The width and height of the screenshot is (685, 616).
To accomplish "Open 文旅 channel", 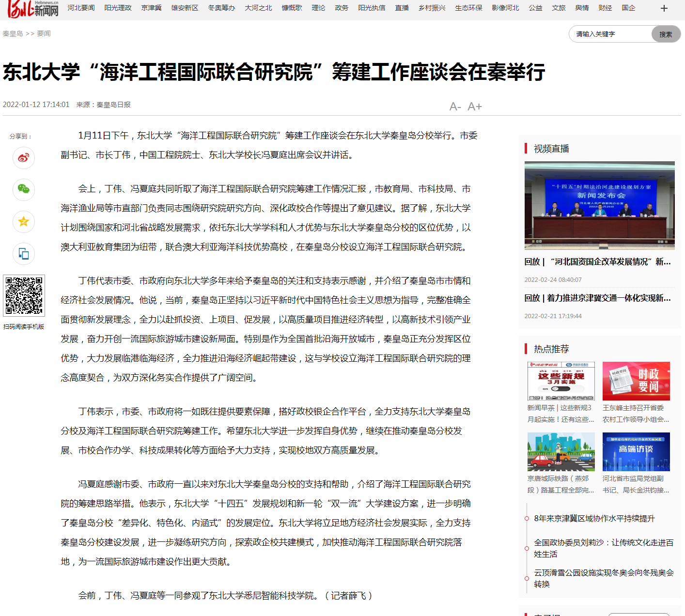I will [559, 8].
